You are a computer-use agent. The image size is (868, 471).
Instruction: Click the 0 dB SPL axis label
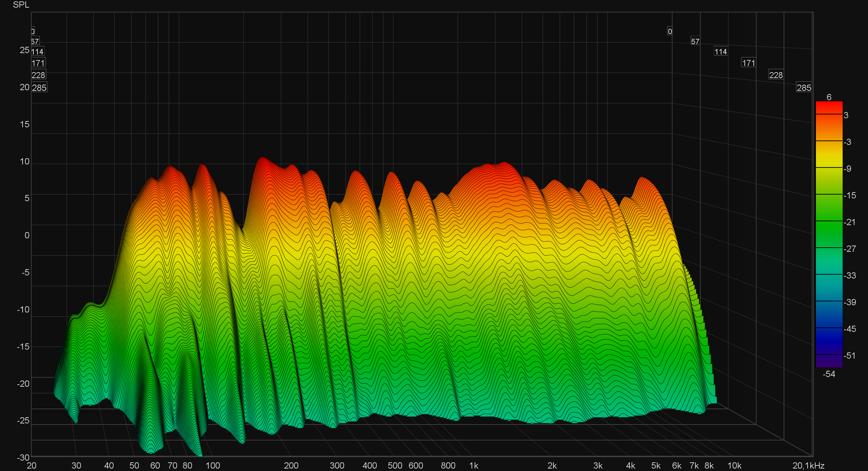coord(27,235)
